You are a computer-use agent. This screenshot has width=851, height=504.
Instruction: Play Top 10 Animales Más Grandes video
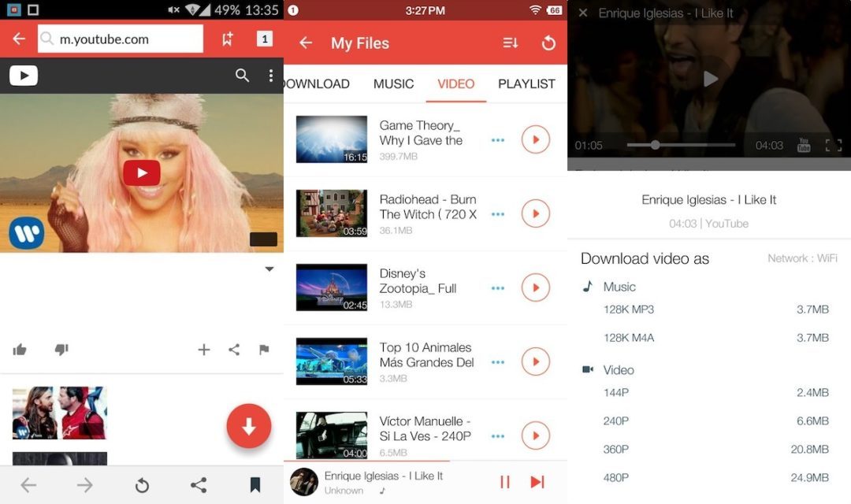click(x=536, y=361)
